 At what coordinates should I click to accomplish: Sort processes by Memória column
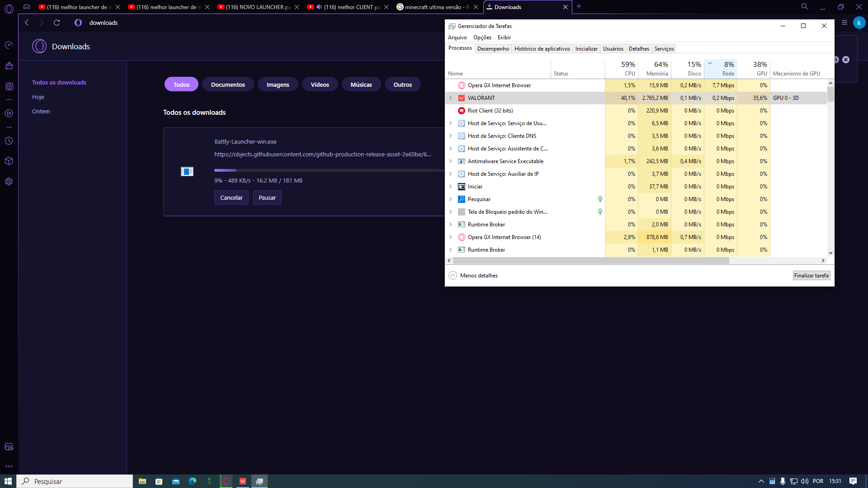point(655,69)
